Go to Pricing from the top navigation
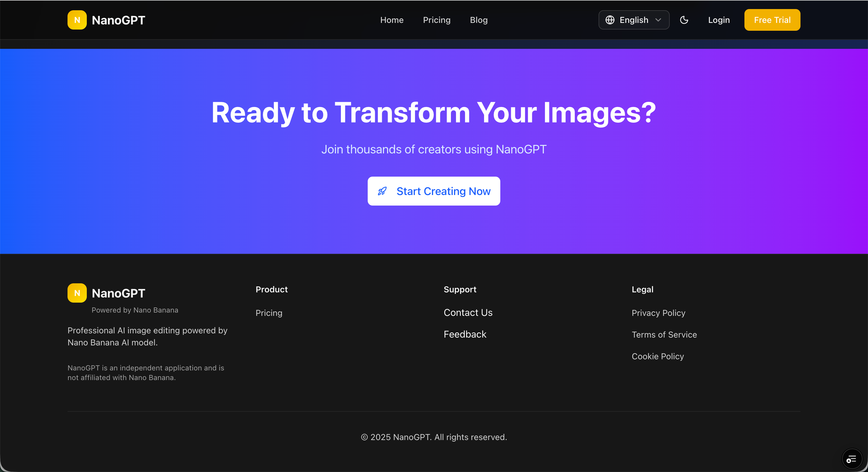 (436, 20)
